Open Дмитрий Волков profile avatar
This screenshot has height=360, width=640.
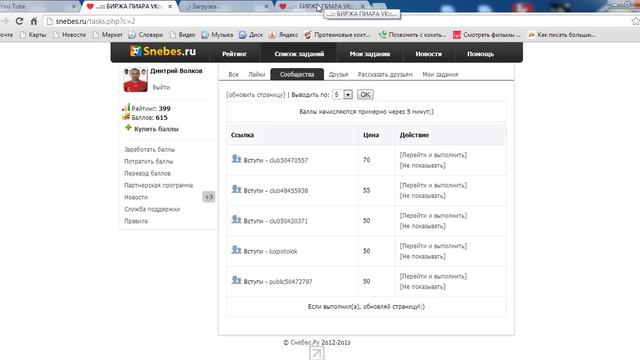point(136,80)
